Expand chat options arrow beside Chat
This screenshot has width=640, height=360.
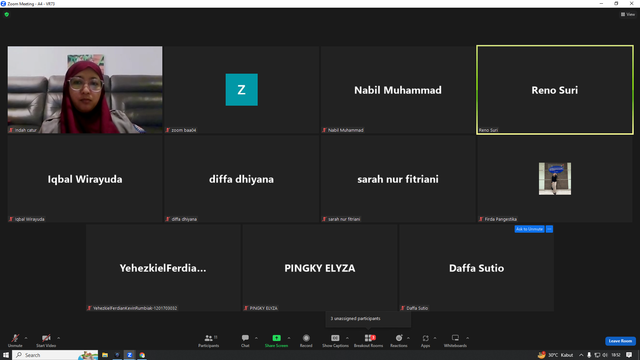click(256, 338)
